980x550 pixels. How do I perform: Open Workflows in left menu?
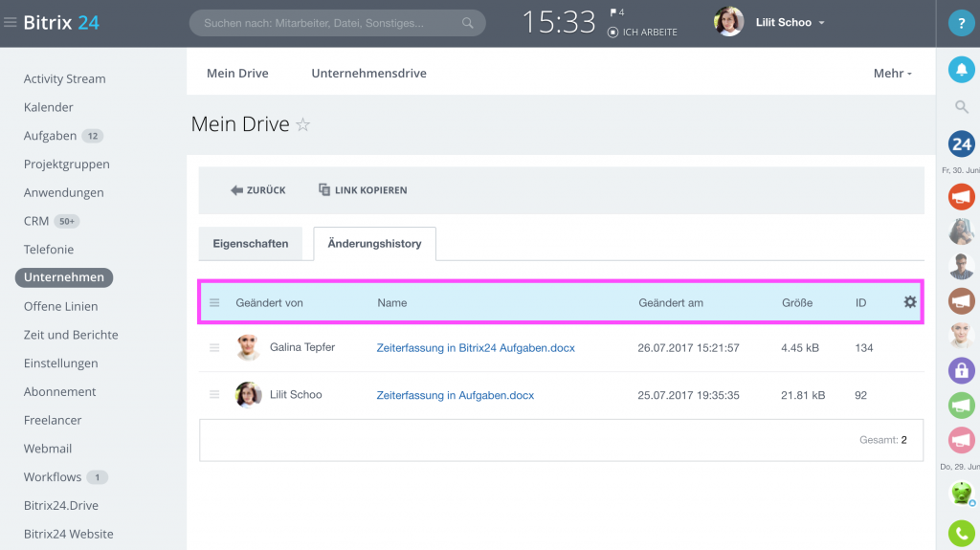point(53,477)
